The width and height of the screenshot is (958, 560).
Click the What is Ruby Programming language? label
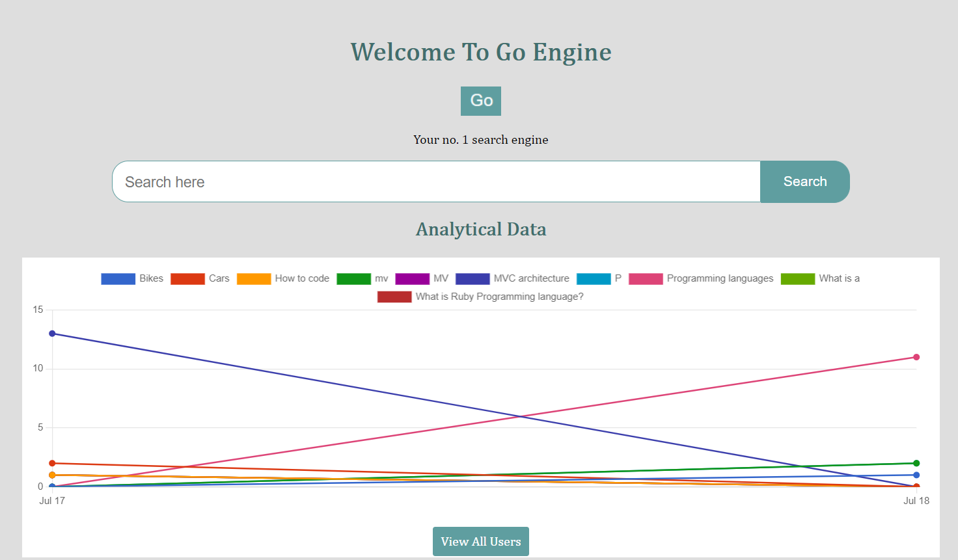tap(500, 297)
